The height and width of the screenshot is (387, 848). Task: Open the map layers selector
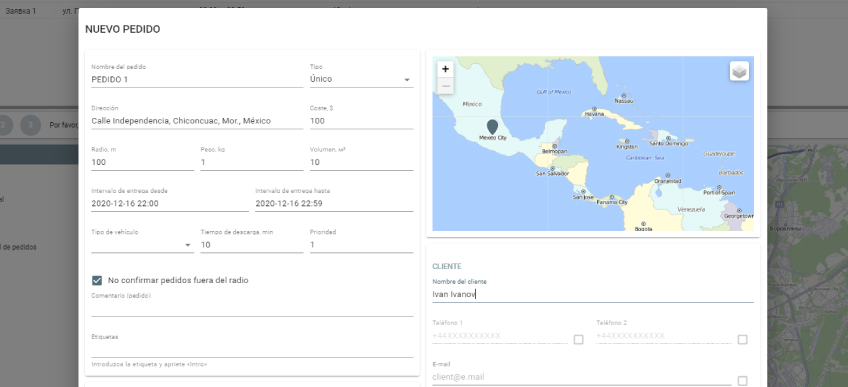coord(739,71)
